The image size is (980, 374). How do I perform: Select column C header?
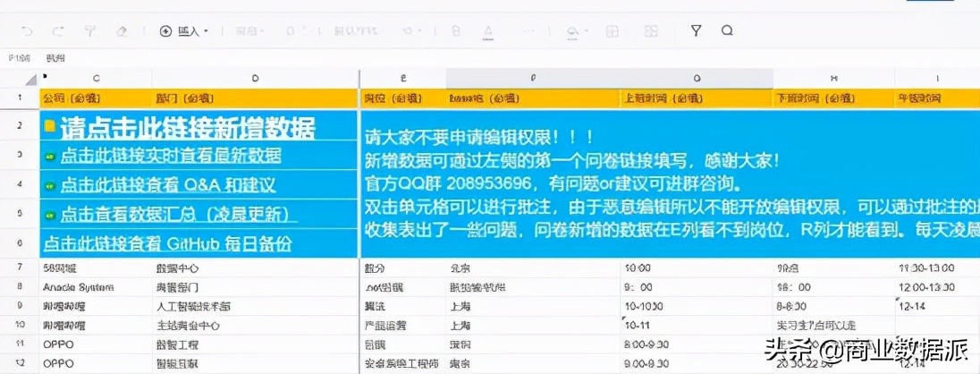(x=96, y=79)
